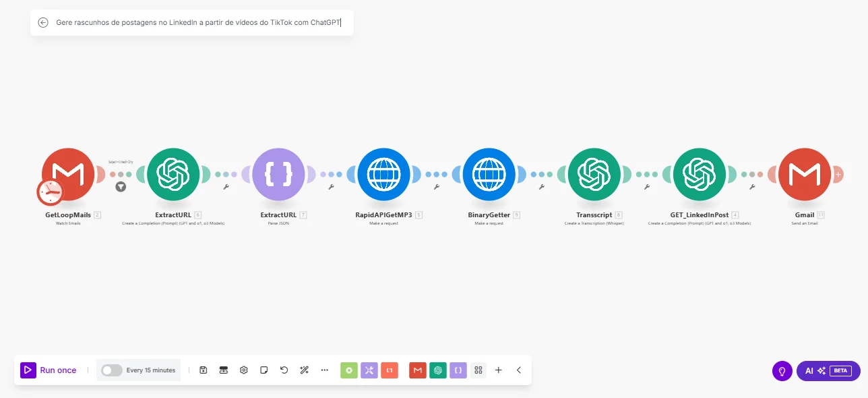Click the clock schedule icon on GetLoopMails
Screen dimensions: 868x398
coord(50,192)
